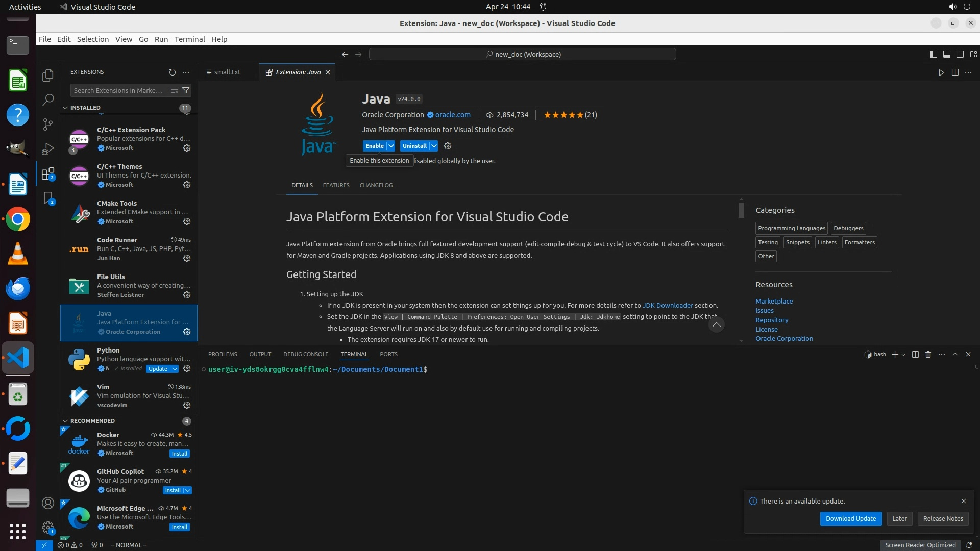This screenshot has width=980, height=551.
Task: Toggle the secondary side bar
Action: (960, 54)
